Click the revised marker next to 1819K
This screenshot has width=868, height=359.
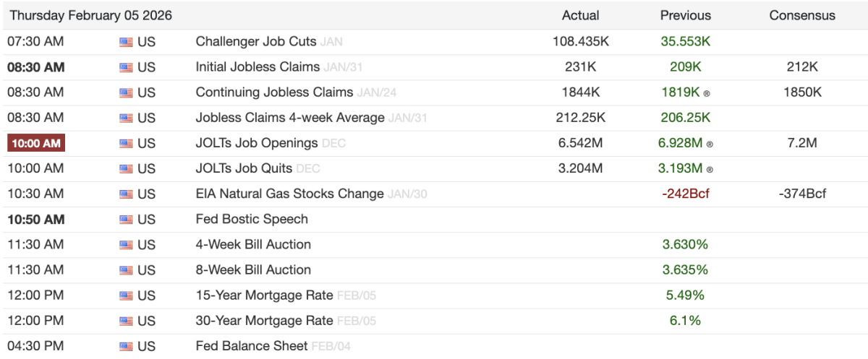tap(707, 93)
